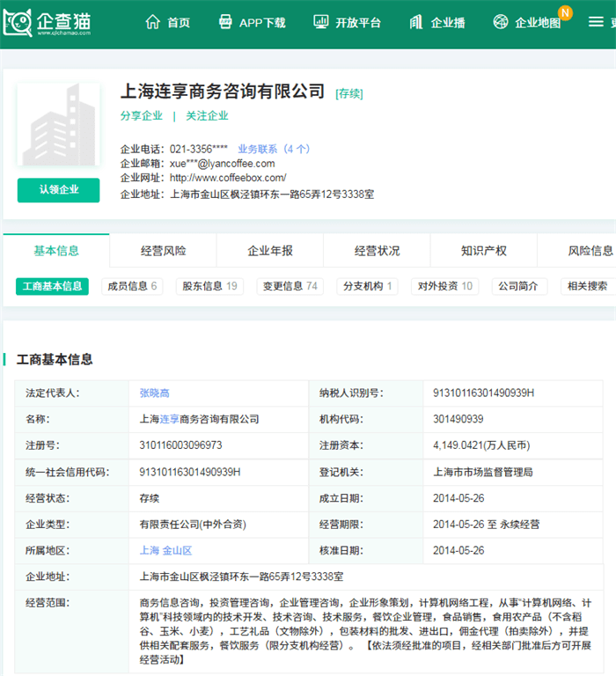Click 关注企业 link
This screenshot has height=676, width=616.
click(207, 115)
